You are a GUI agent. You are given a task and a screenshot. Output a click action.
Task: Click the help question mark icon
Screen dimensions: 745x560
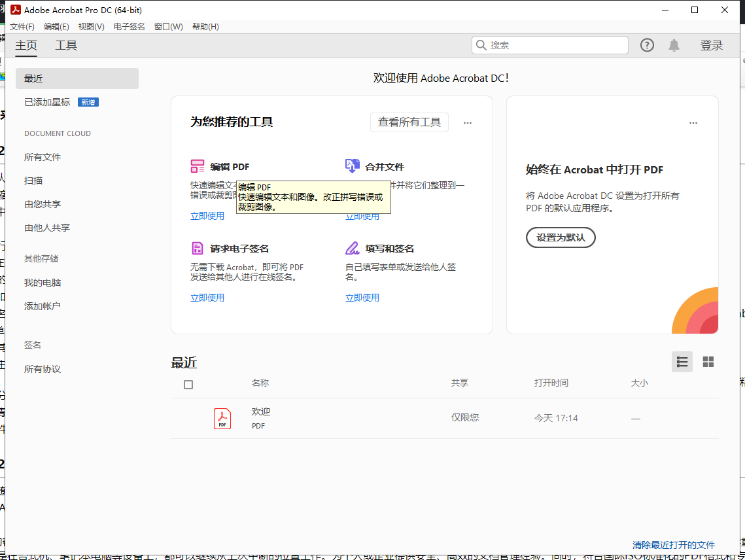click(x=647, y=44)
